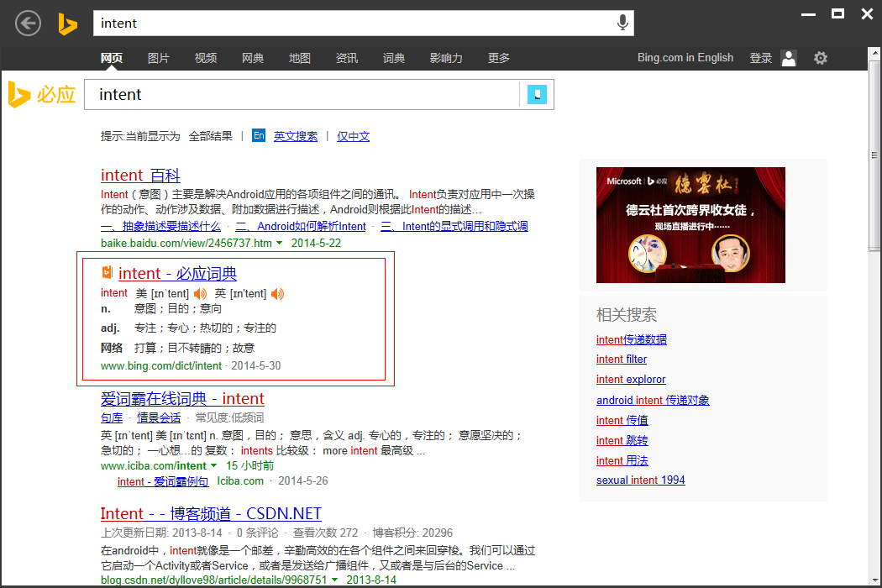Image resolution: width=882 pixels, height=588 pixels.
Task: Click related search intent传递数据
Action: [631, 339]
